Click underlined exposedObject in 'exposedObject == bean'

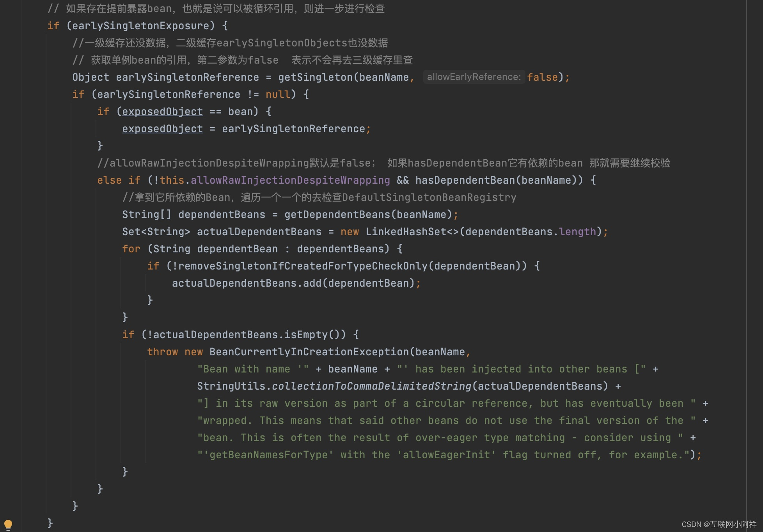click(x=162, y=112)
